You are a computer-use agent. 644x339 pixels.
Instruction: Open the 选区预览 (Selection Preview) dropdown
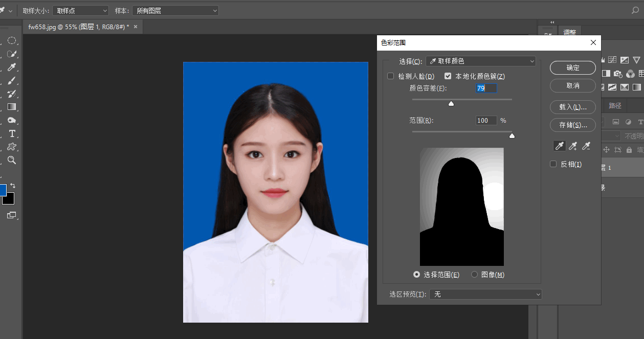point(485,294)
